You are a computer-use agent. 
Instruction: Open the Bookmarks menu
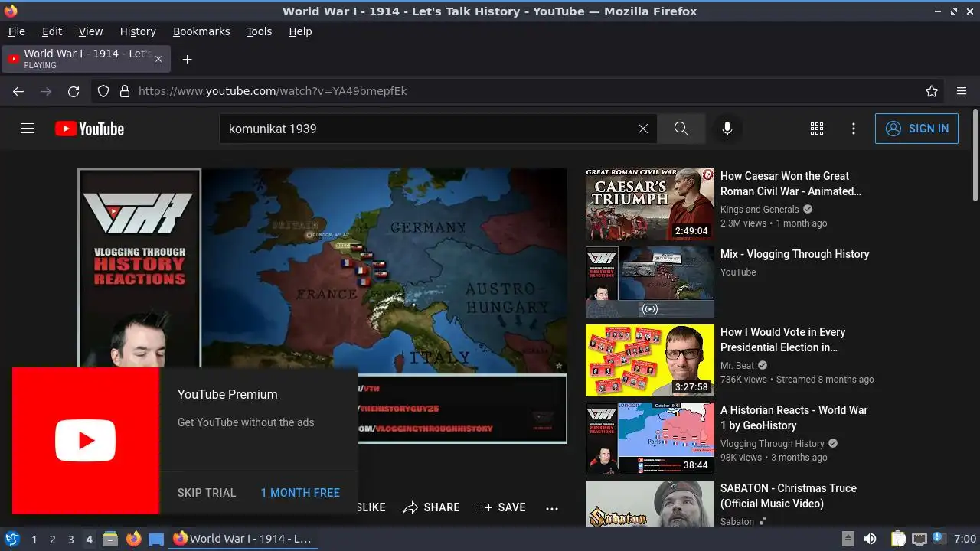pyautogui.click(x=201, y=31)
